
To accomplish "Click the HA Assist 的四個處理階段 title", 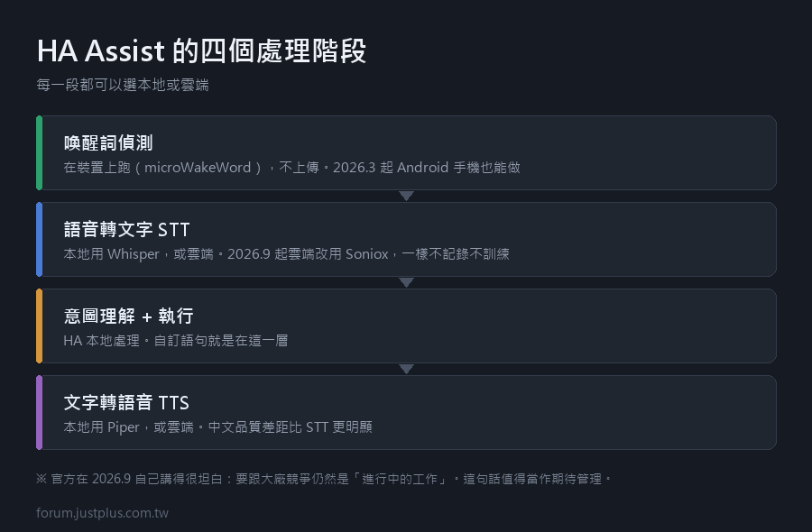I will (201, 51).
